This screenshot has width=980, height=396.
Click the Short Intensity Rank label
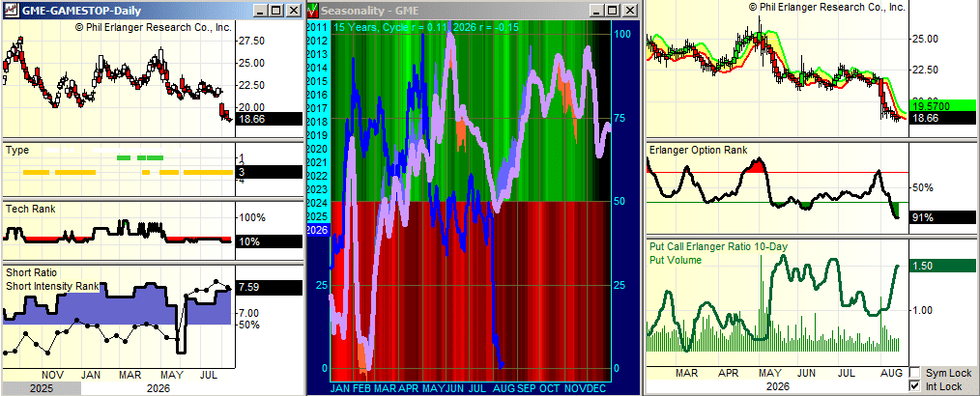[52, 286]
